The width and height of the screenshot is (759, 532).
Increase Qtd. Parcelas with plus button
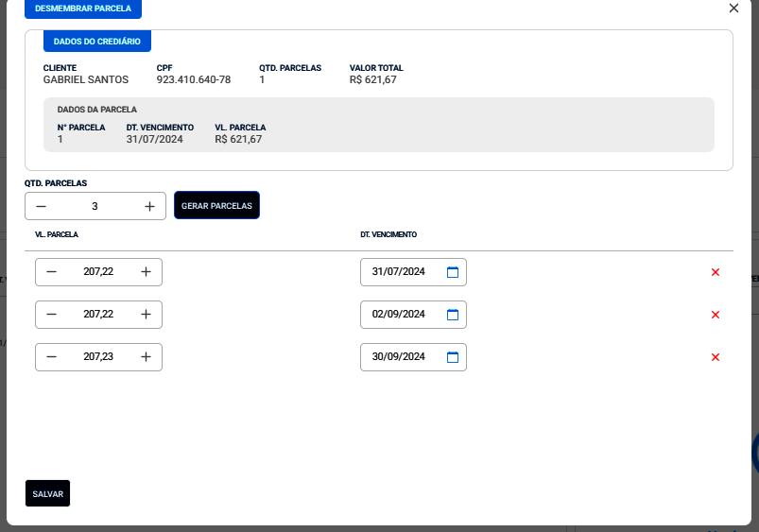point(149,206)
